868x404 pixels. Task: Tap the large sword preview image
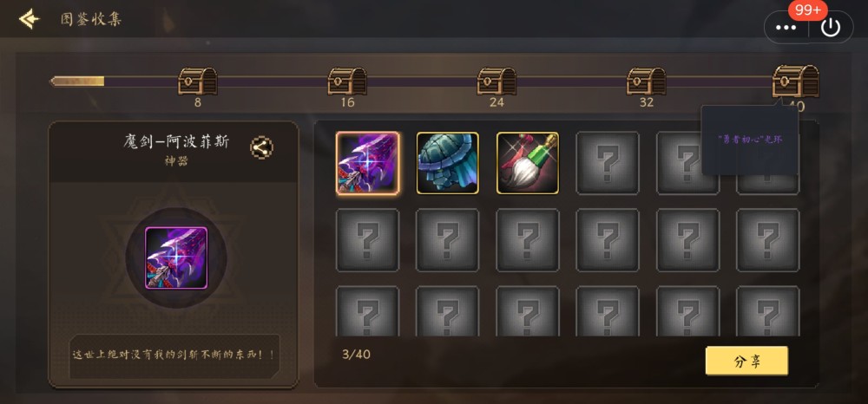[176, 258]
